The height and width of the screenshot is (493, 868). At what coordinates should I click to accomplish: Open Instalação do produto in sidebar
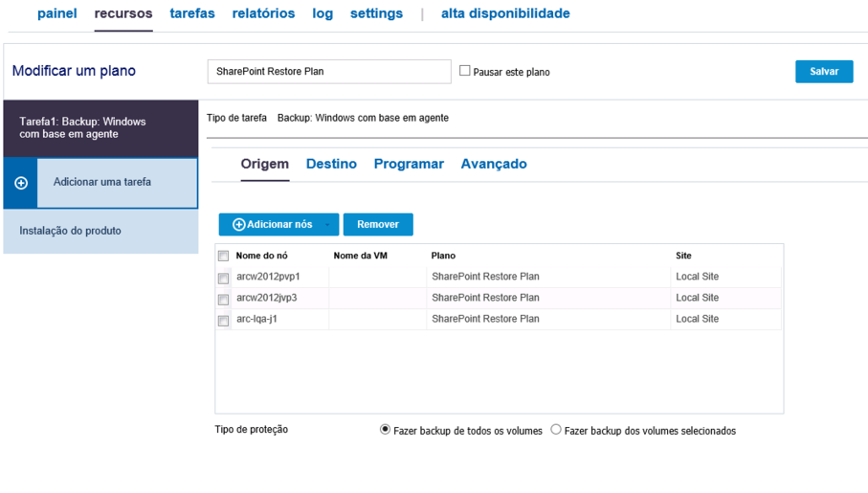[100, 231]
